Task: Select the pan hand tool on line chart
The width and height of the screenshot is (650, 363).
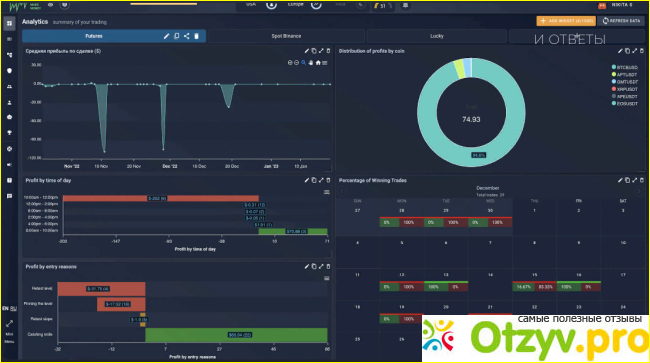Action: click(311, 63)
